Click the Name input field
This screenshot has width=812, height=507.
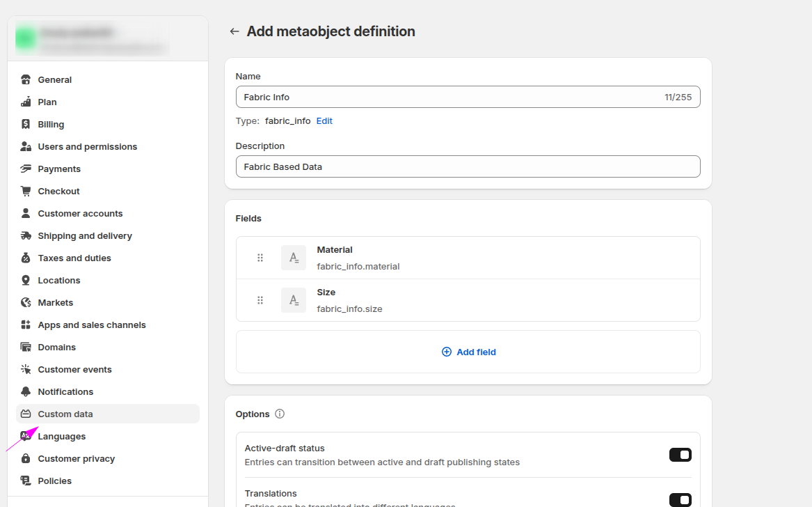[445, 97]
